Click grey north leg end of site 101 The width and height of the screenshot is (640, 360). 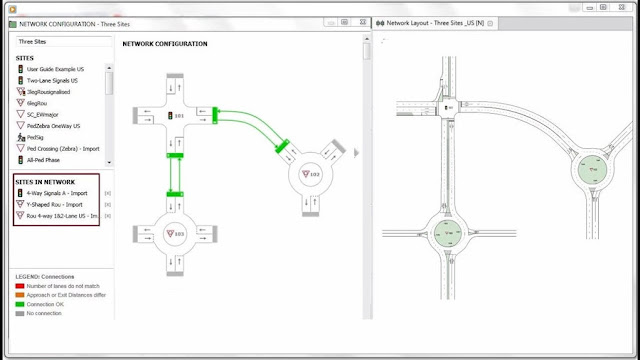coord(175,76)
